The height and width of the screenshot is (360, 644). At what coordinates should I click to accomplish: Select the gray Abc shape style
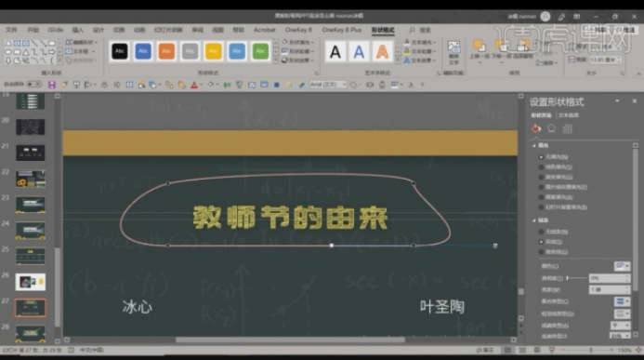click(x=191, y=51)
